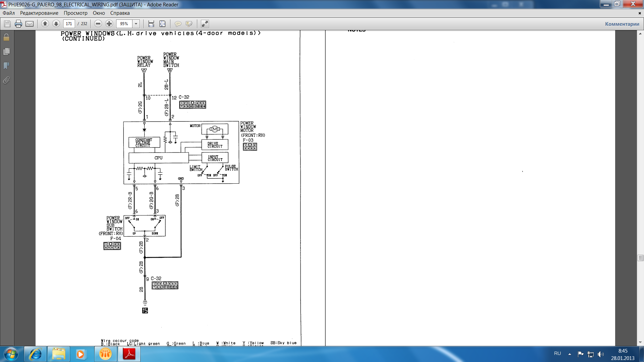
Task: Go to previous page arrow
Action: (x=45, y=24)
